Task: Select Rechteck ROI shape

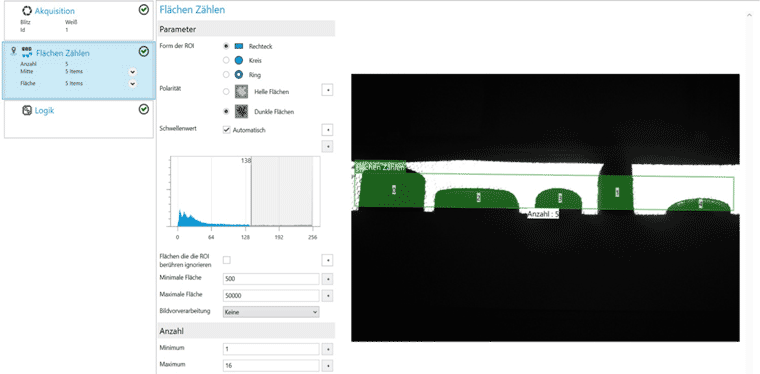Action: click(226, 46)
